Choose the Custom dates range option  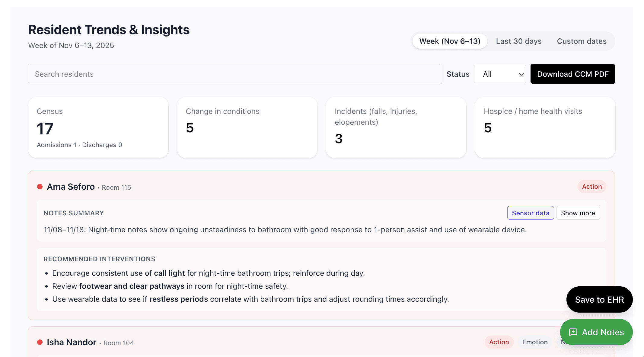point(582,41)
